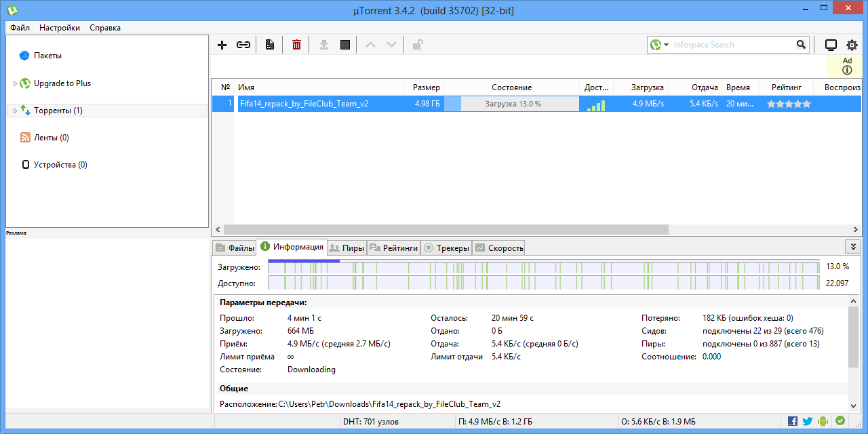Image resolution: width=868 pixels, height=434 pixels.
Task: Click the Twitter icon in status bar
Action: click(x=807, y=421)
